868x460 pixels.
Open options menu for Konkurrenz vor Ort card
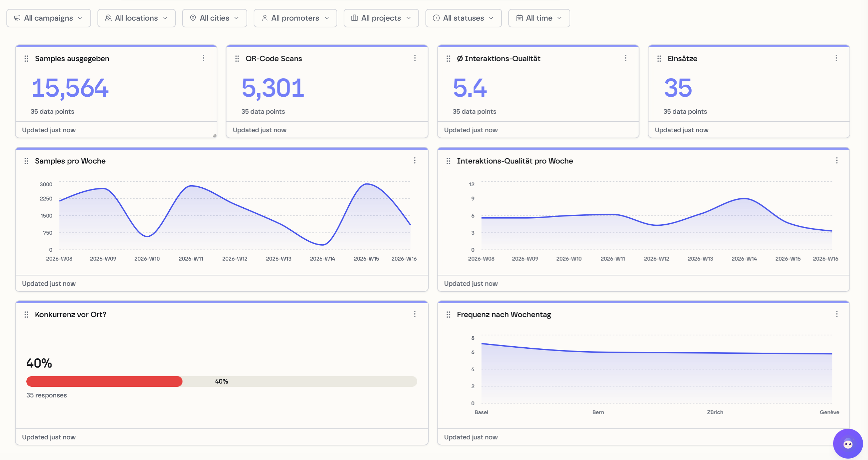pyautogui.click(x=415, y=314)
